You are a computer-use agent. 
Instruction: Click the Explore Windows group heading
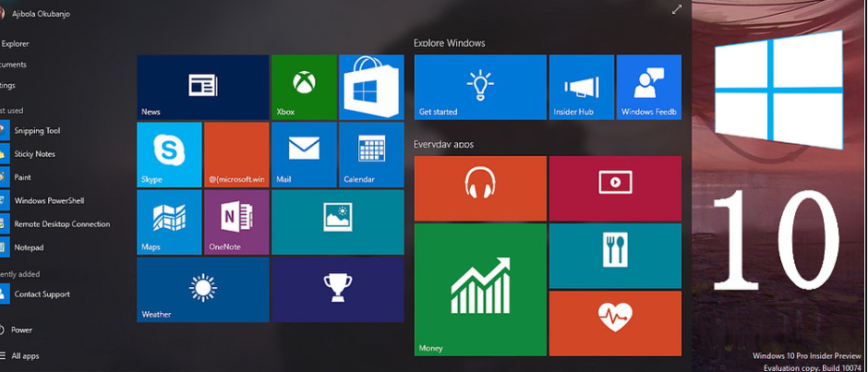pos(450,42)
